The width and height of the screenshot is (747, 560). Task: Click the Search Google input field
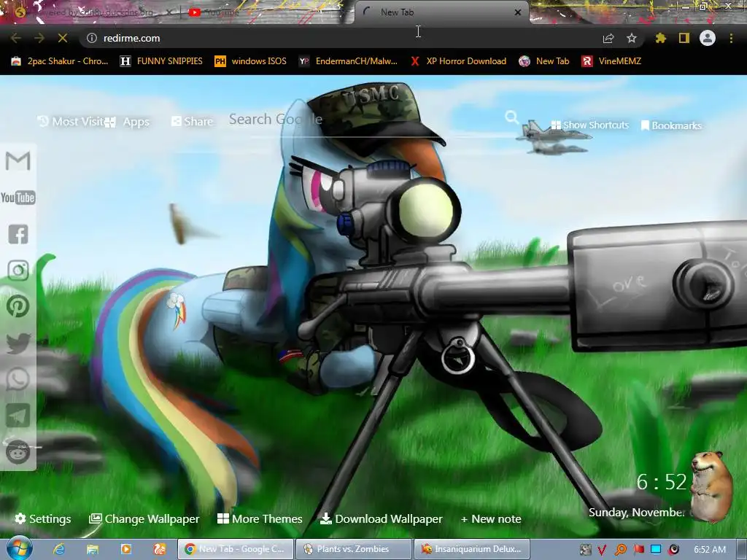[x=365, y=119]
